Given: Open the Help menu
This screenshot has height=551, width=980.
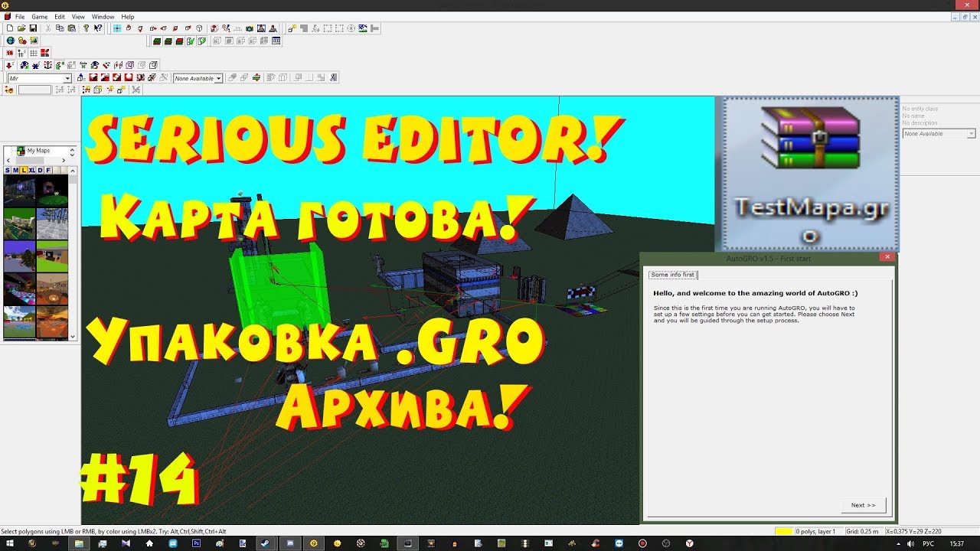Looking at the screenshot, I should coord(128,16).
